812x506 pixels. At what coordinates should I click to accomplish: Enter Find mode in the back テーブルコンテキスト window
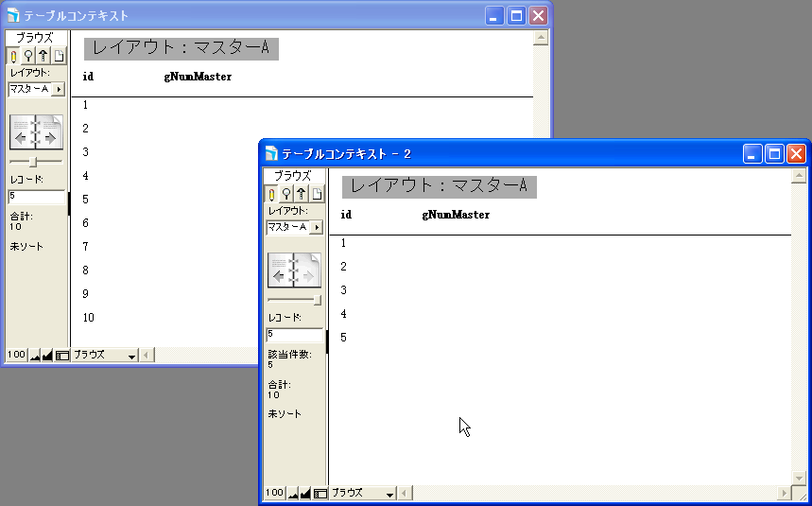28,55
